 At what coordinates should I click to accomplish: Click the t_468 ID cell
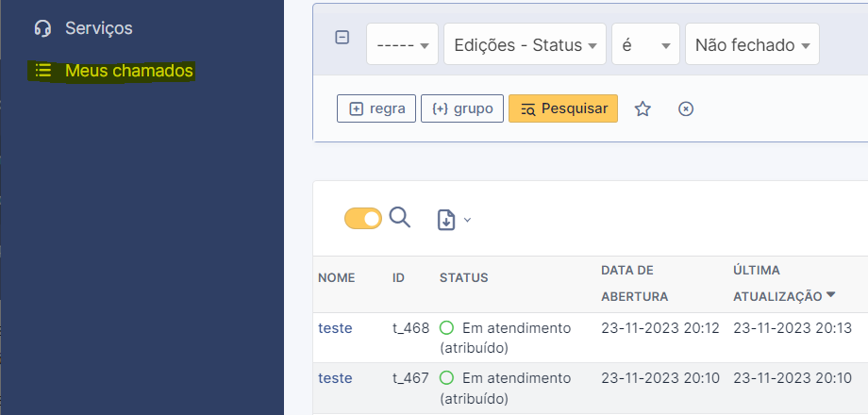[410, 328]
